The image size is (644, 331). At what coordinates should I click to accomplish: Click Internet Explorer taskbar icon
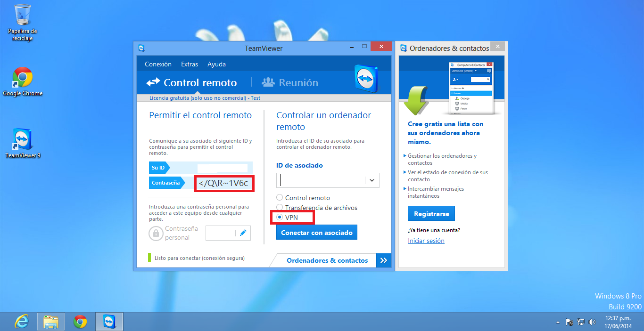21,322
